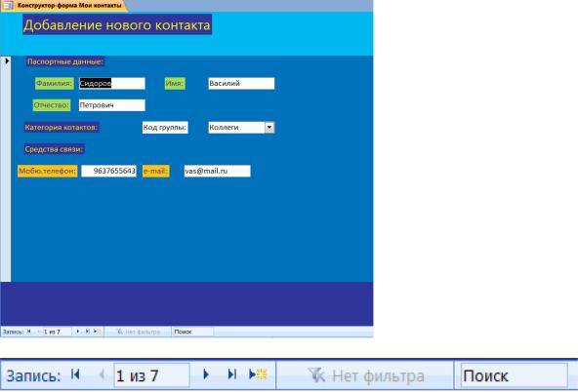Click the patronymic field 'Петрович'
The height and width of the screenshot is (392, 578).
112,105
